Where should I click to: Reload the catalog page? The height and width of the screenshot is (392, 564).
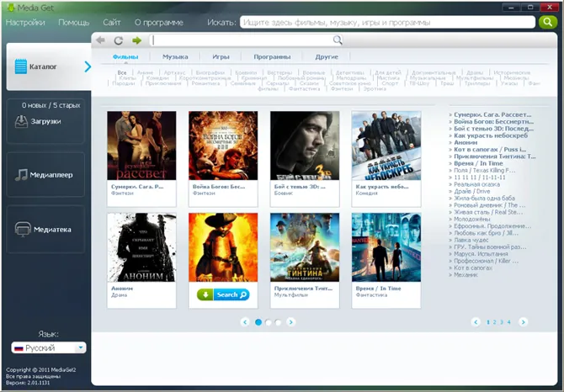tap(119, 40)
